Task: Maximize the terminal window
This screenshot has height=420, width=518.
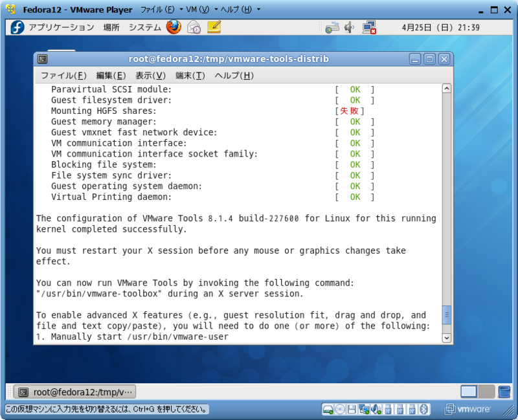Action: (429, 60)
